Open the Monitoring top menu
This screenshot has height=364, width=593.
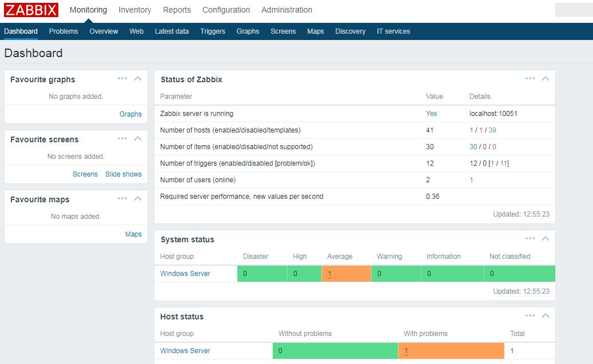click(x=88, y=10)
